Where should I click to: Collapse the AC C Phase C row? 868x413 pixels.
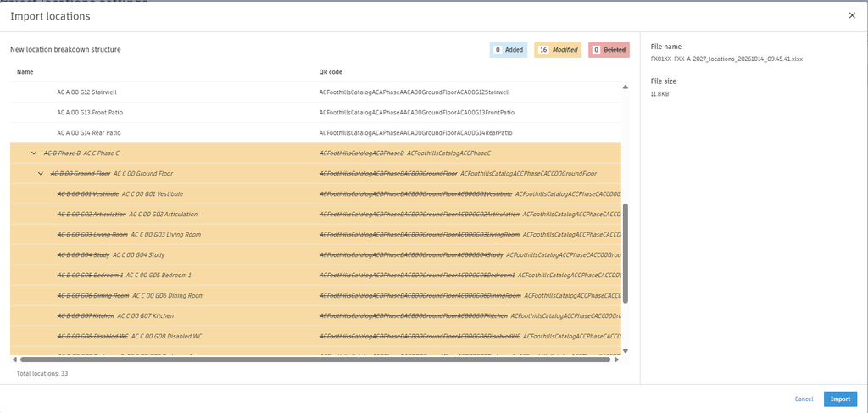pos(34,153)
